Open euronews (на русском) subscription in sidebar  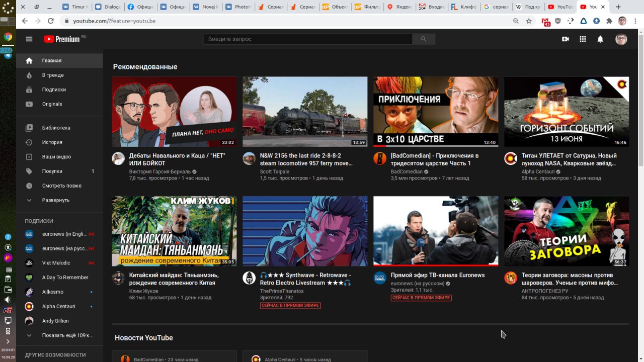[x=59, y=248]
